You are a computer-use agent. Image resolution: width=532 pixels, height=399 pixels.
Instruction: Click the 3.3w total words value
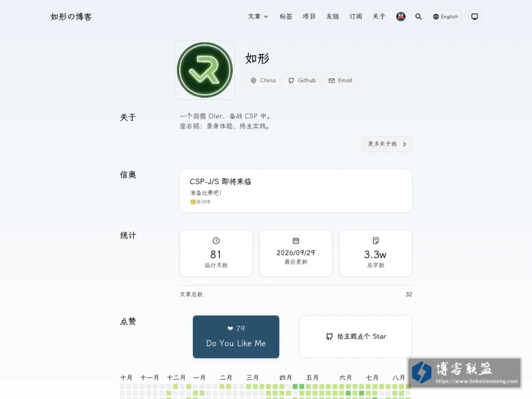coord(376,254)
